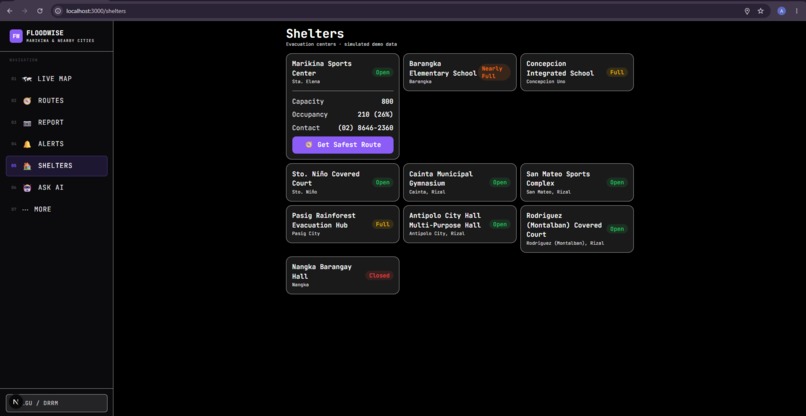Click the localhost:3000/shelters address bar

401,11
